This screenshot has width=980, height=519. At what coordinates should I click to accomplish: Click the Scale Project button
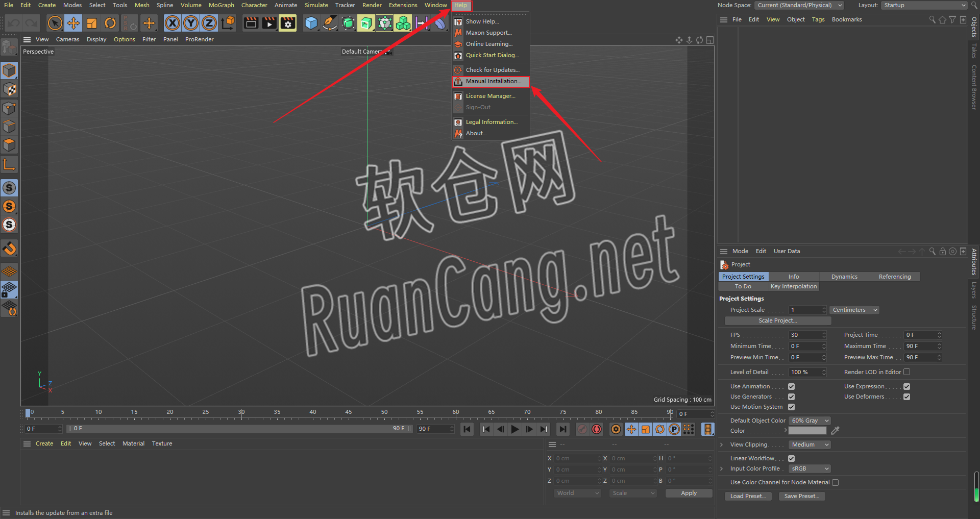click(777, 320)
